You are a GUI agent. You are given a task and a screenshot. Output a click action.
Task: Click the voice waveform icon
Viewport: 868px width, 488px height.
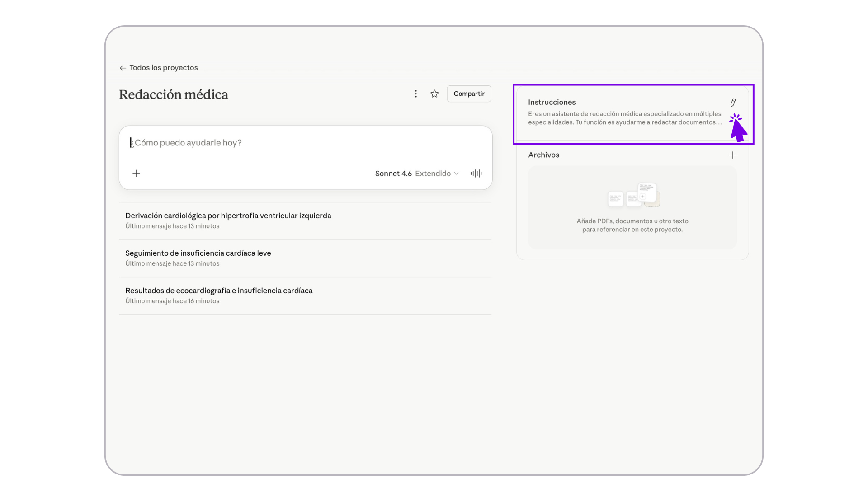[x=476, y=174]
